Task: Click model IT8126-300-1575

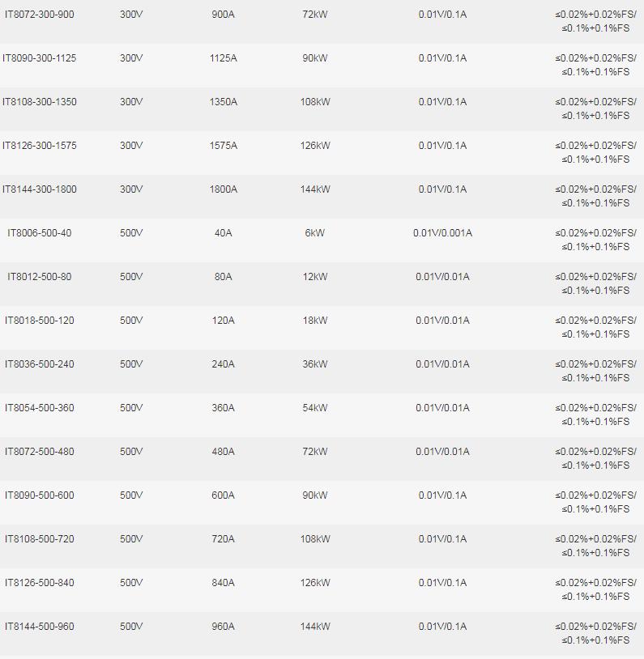Action: coord(40,146)
